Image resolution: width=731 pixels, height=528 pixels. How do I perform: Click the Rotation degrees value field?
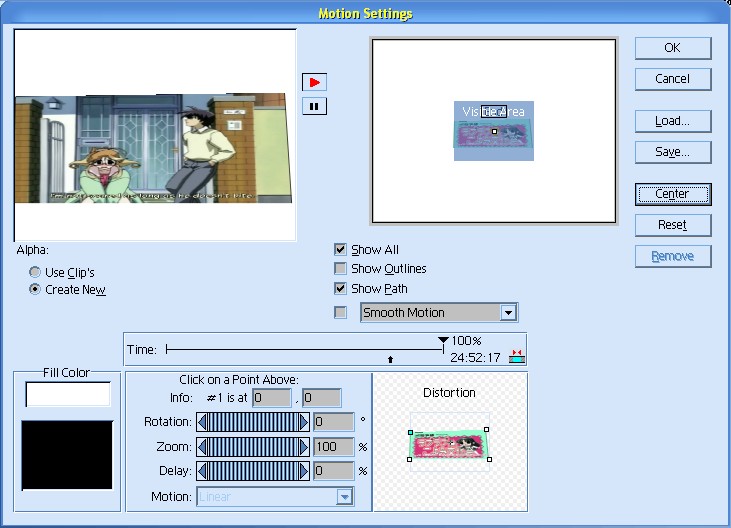click(x=333, y=422)
